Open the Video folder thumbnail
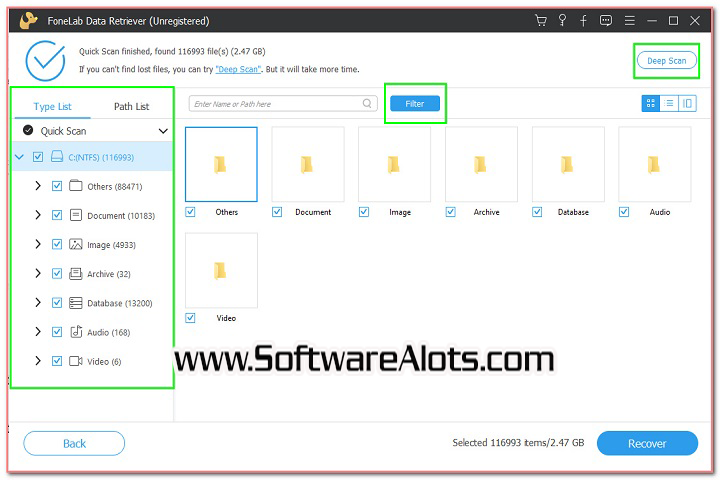The height and width of the screenshot is (480, 720). point(221,270)
